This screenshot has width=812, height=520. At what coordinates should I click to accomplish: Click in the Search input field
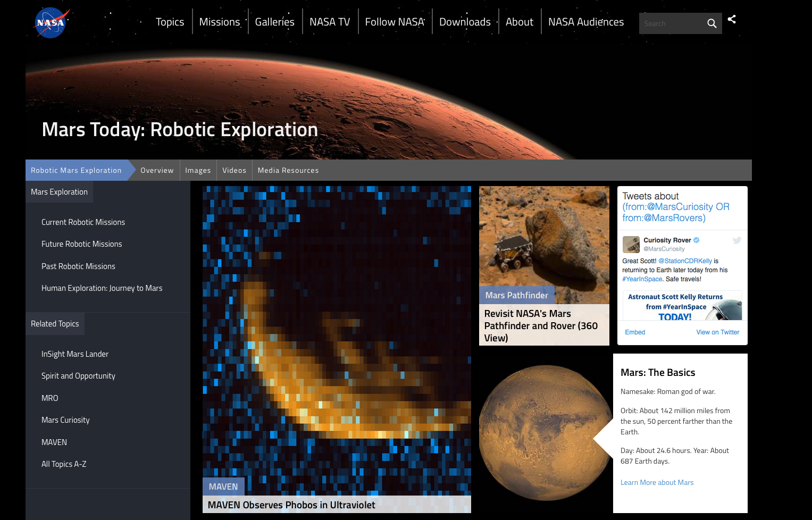671,23
